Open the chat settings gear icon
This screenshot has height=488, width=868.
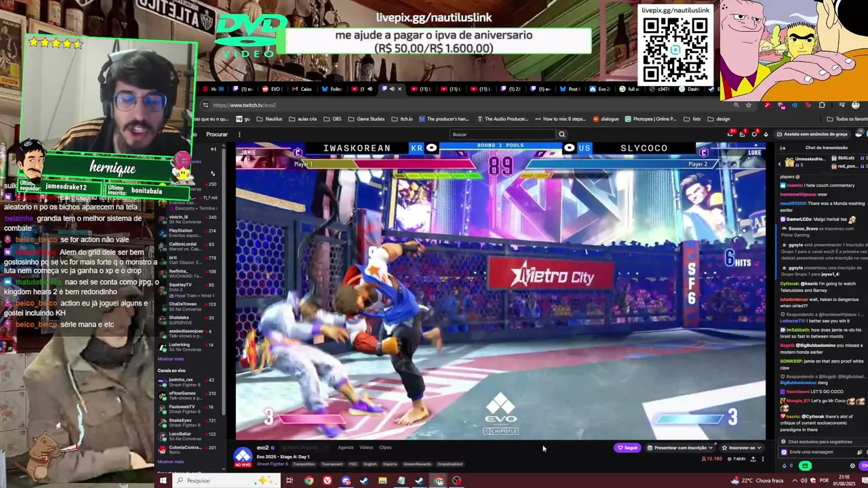coord(852,466)
